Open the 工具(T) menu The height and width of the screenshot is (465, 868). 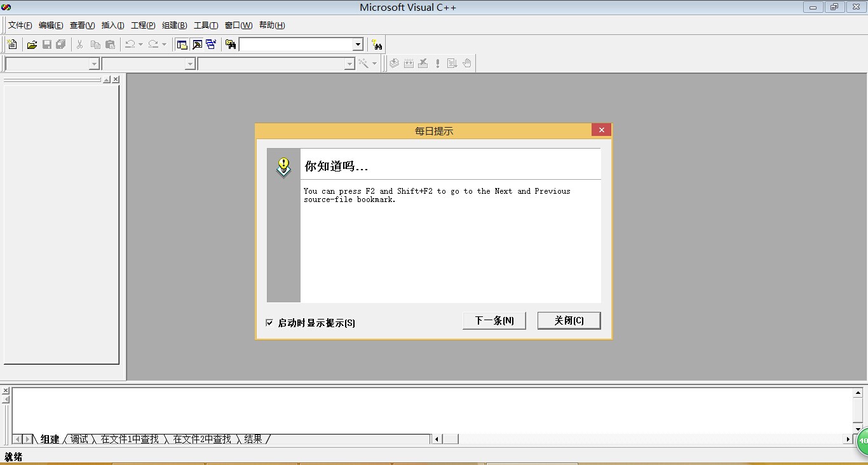tap(206, 25)
